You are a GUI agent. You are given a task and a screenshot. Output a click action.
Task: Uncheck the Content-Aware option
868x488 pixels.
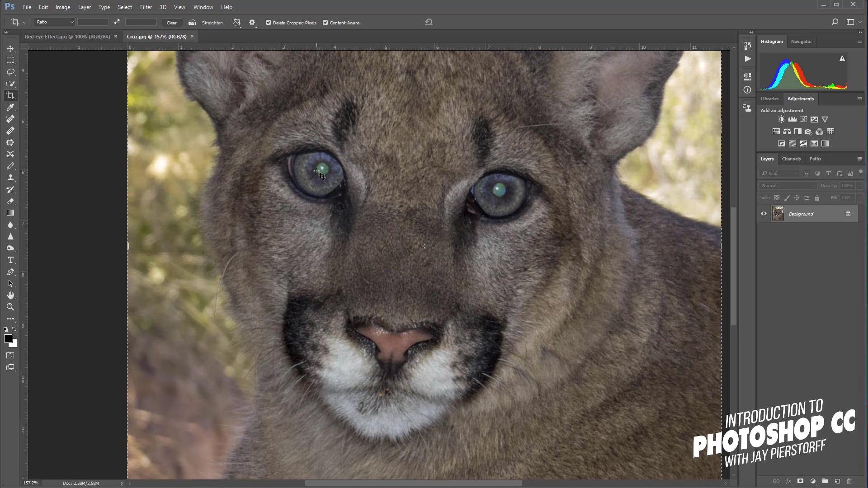click(x=325, y=22)
